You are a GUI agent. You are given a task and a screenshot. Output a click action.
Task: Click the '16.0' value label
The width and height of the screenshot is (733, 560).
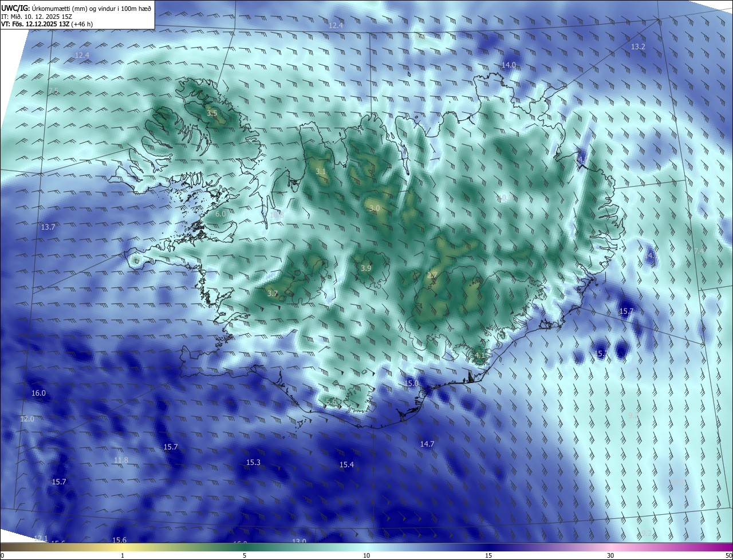coord(38,393)
